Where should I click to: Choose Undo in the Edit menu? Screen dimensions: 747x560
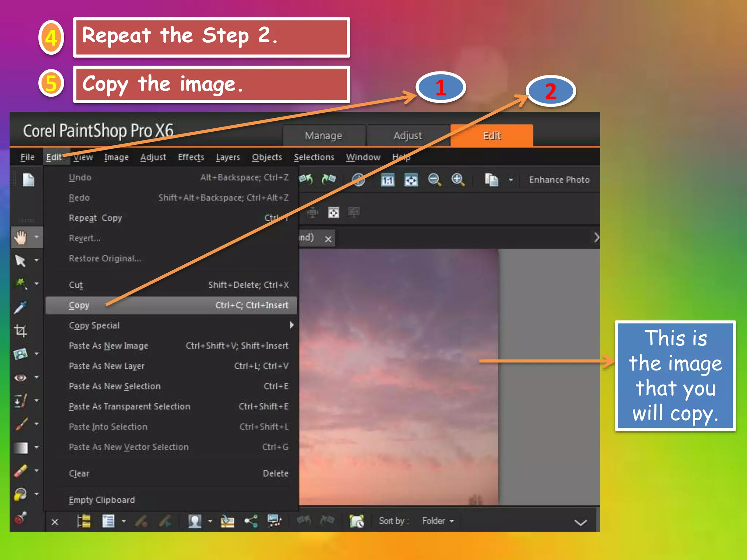pos(171,178)
